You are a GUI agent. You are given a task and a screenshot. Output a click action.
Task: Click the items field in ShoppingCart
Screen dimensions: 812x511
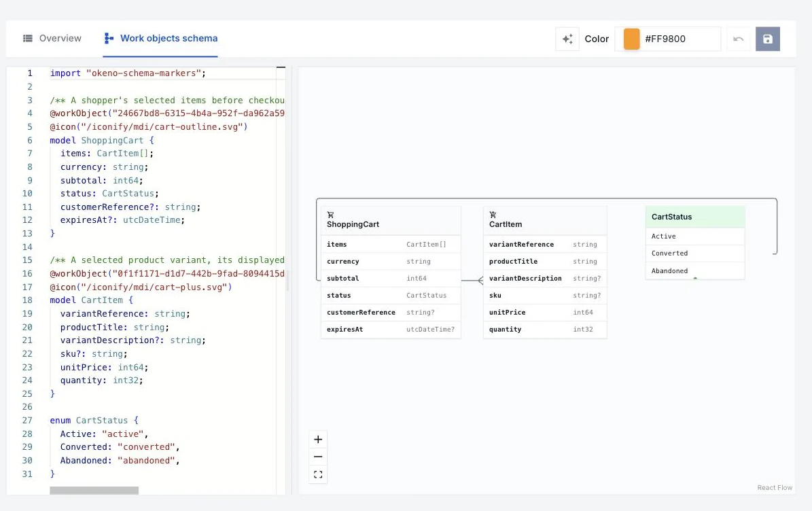coord(391,245)
